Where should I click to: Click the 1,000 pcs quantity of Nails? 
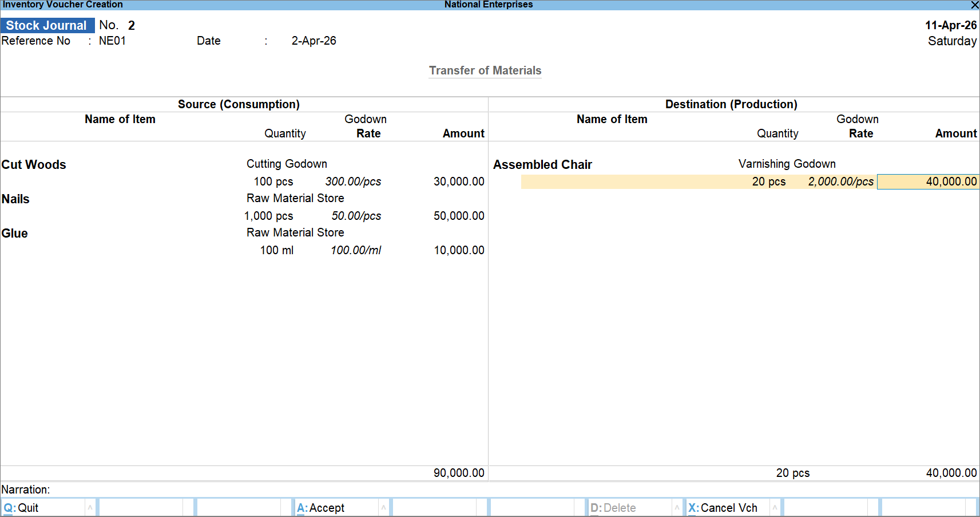(x=268, y=216)
